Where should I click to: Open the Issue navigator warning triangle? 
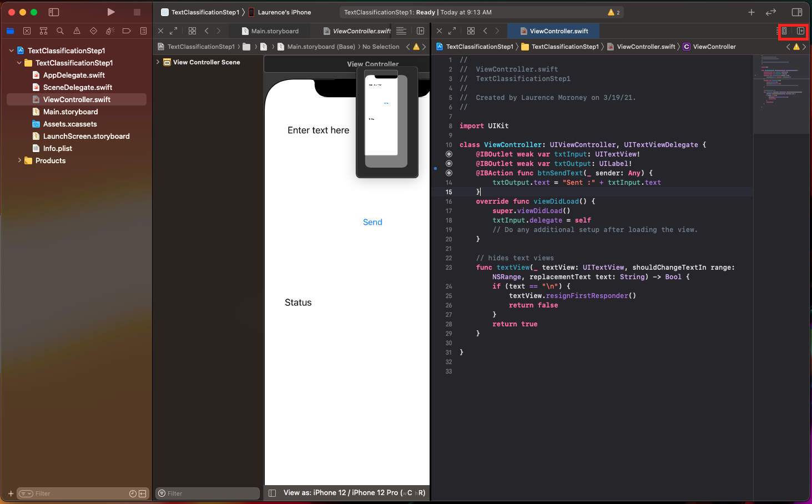tap(77, 31)
